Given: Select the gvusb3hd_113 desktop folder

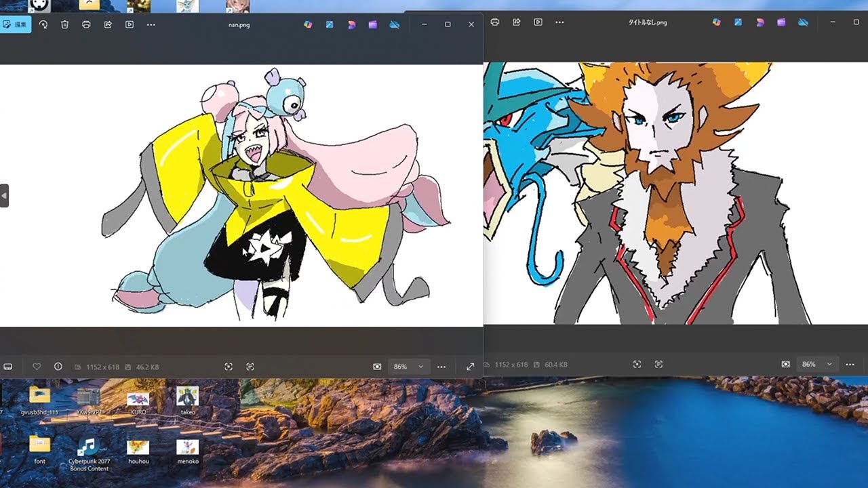Looking at the screenshot, I should point(39,401).
